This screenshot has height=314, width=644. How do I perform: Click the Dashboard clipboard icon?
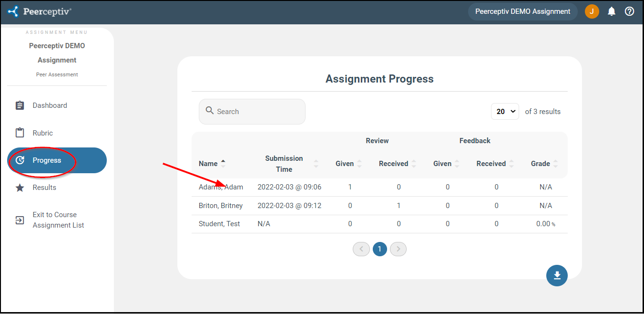coord(20,105)
